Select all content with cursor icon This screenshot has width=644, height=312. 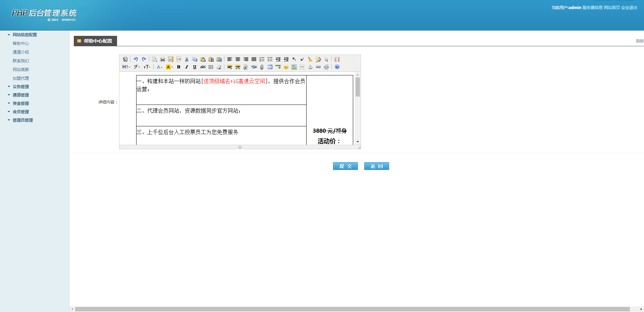click(x=326, y=59)
